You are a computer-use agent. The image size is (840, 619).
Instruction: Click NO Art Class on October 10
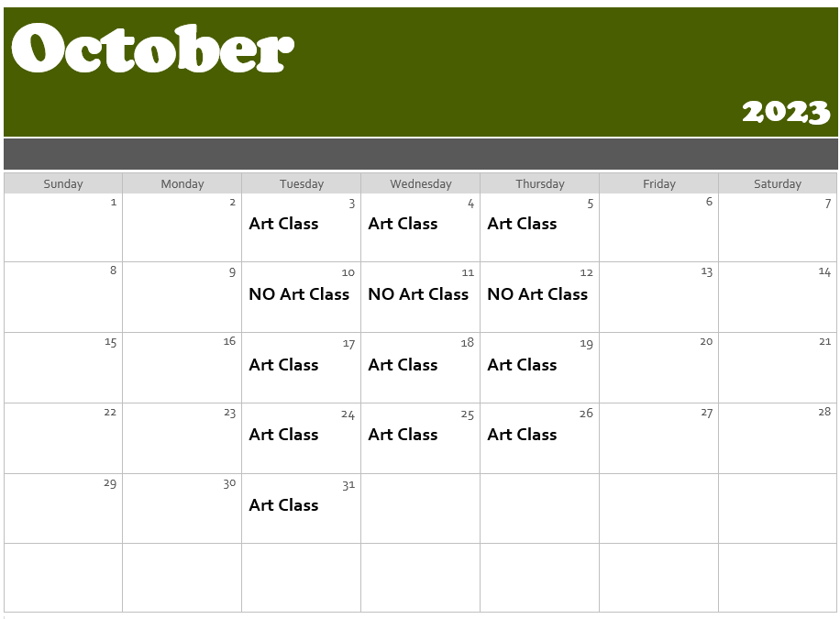pos(299,294)
